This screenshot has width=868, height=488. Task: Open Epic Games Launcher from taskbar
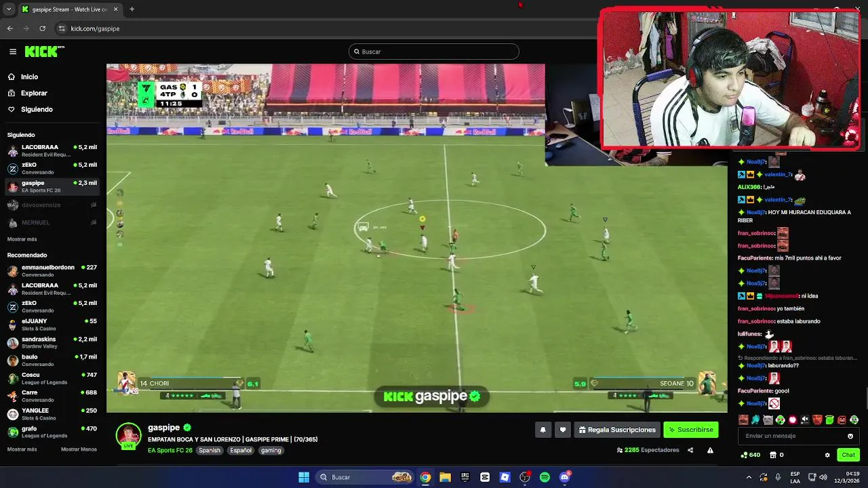(465, 477)
